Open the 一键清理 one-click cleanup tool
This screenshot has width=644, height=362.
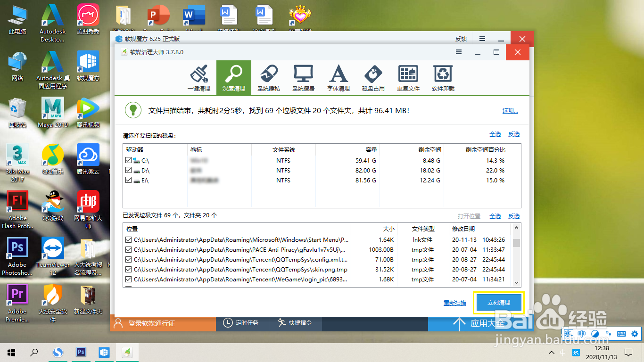pyautogui.click(x=199, y=77)
